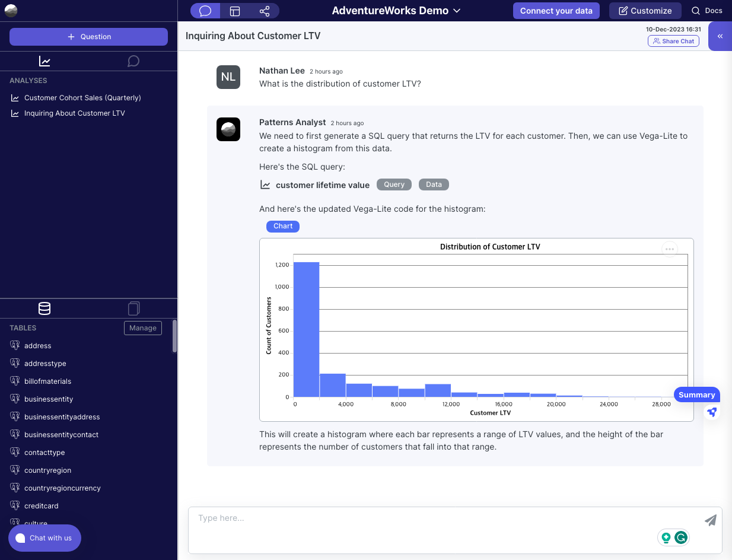The image size is (732, 560).
Task: Show the Data tab for customer lifetime value
Action: (x=434, y=184)
